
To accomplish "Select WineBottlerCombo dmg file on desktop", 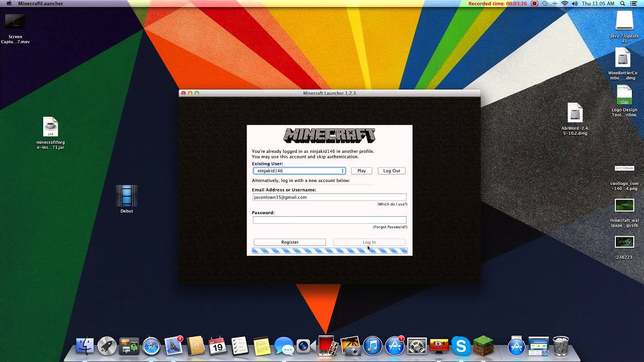I will (623, 64).
